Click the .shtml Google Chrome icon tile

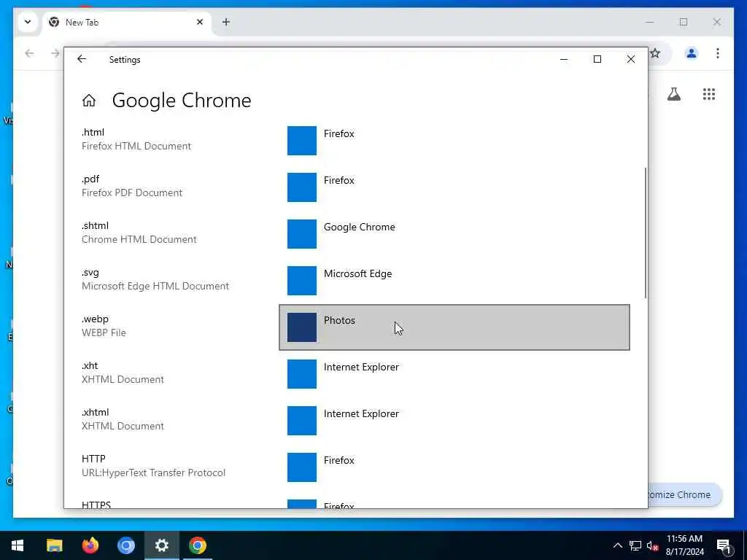(x=301, y=234)
